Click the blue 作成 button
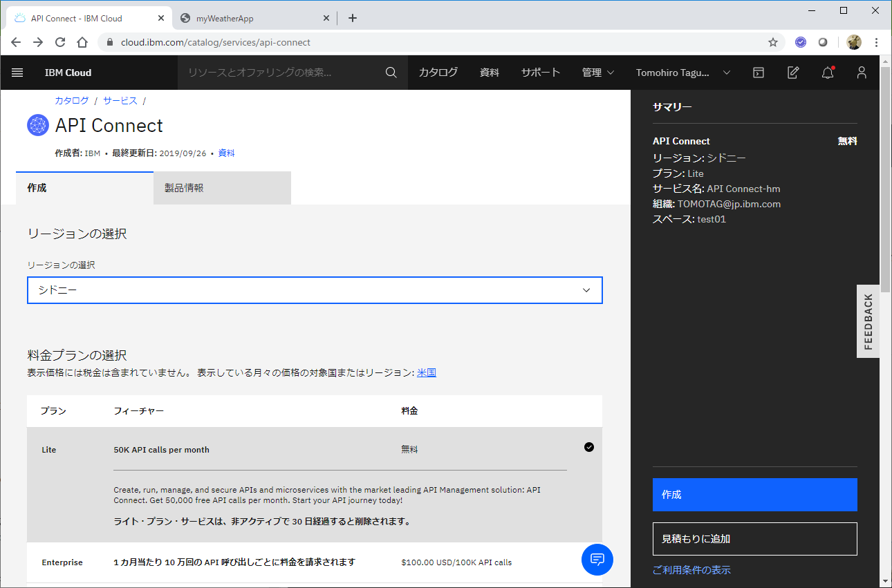This screenshot has height=588, width=892. (755, 495)
